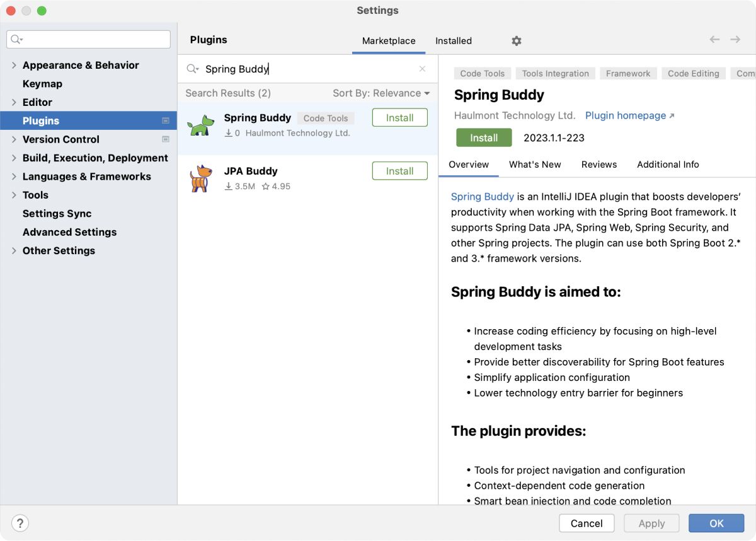Open the What's New tab

pyautogui.click(x=535, y=165)
